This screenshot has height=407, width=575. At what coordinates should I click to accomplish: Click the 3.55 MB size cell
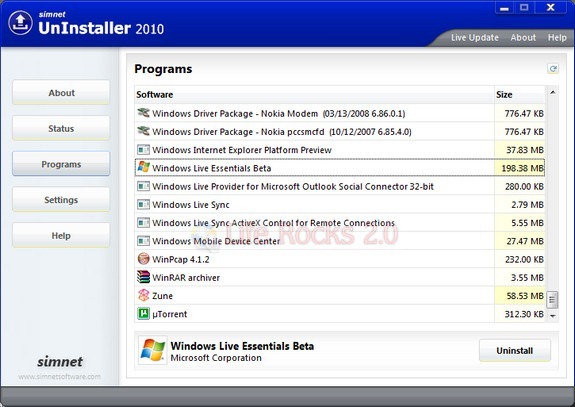point(520,277)
